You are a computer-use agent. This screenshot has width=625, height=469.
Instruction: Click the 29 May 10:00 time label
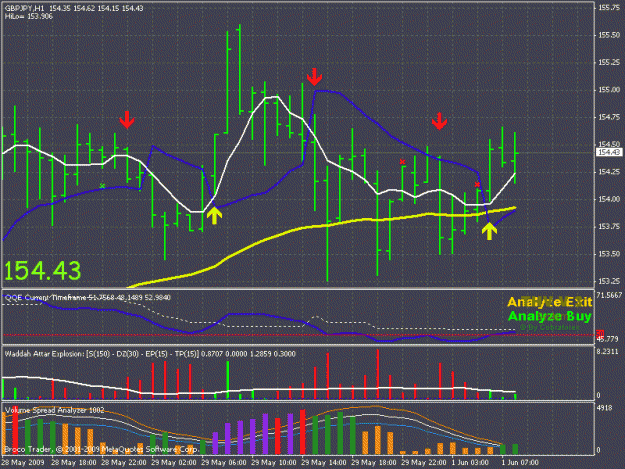tap(274, 463)
